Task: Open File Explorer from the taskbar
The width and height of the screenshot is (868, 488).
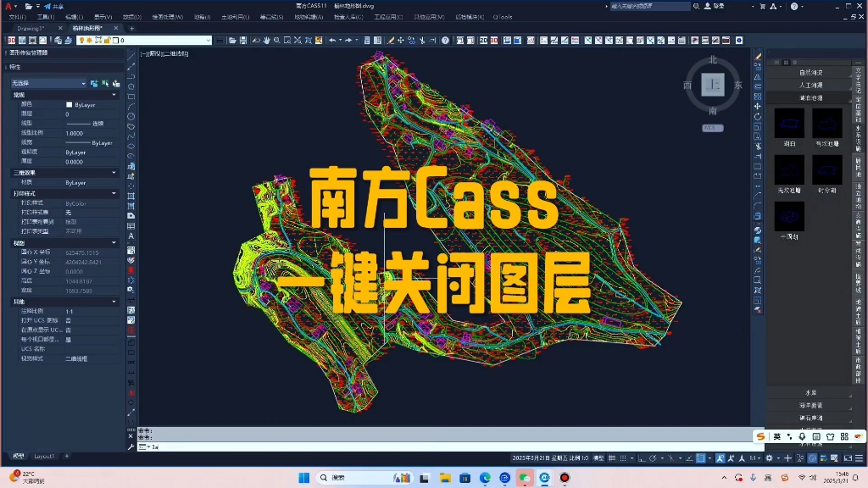Action: pos(445,478)
